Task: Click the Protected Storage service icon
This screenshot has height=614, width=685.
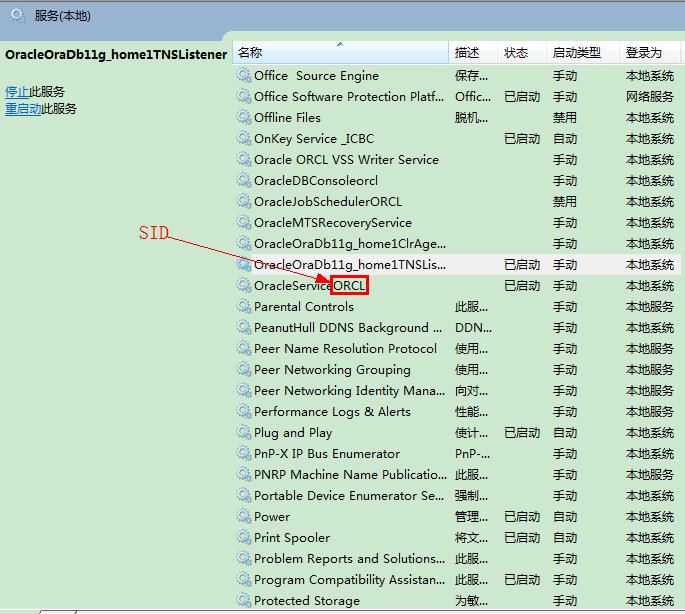Action: 243,600
